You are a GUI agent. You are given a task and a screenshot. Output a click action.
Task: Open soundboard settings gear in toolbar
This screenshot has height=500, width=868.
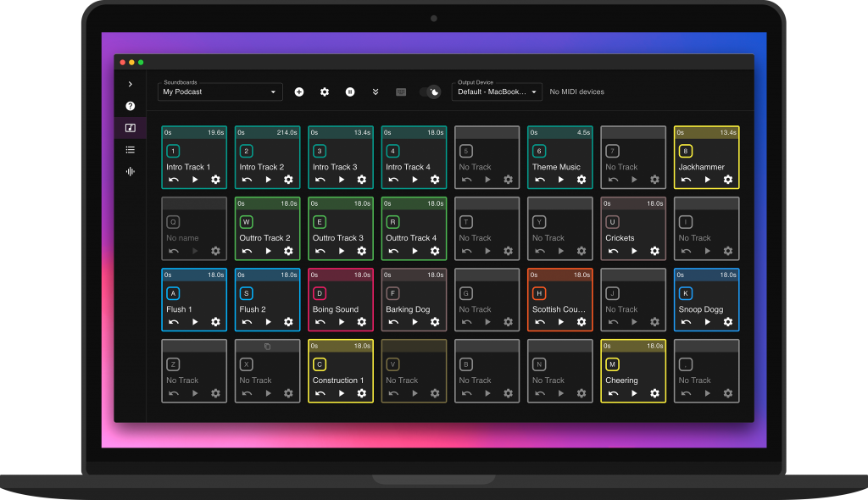[324, 92]
